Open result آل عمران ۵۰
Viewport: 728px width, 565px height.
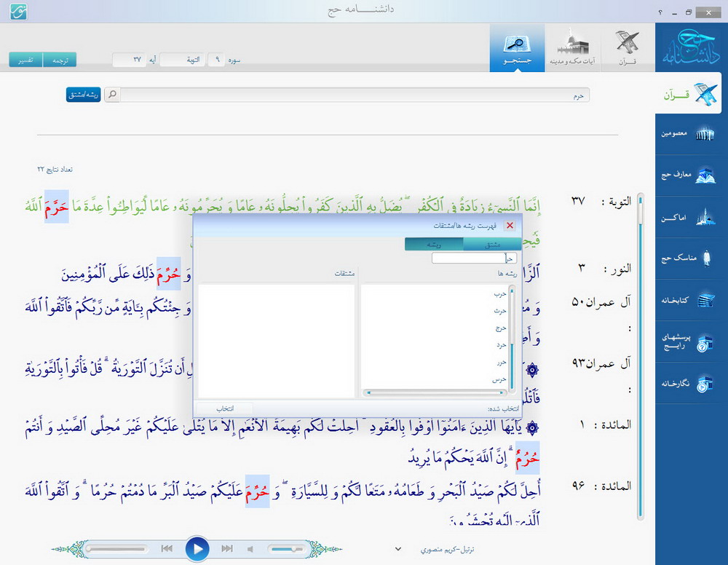tap(601, 303)
